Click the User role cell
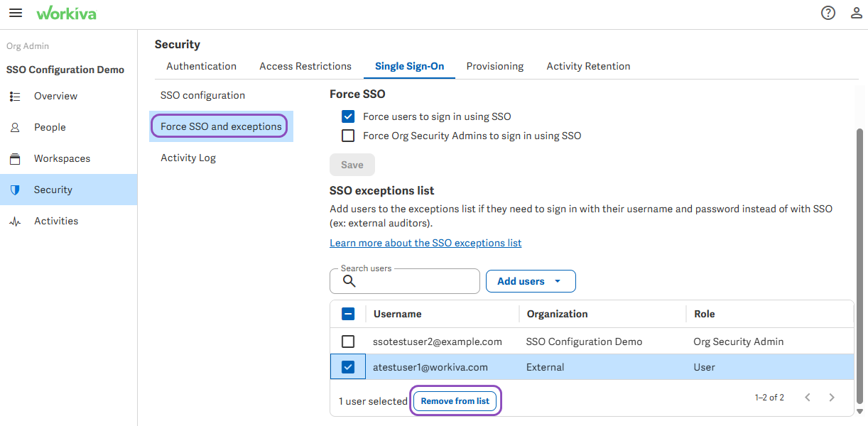This screenshot has height=426, width=868. pos(704,367)
